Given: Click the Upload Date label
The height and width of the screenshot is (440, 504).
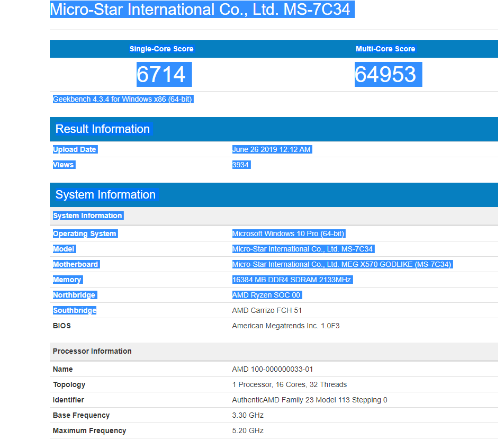Looking at the screenshot, I should [75, 149].
